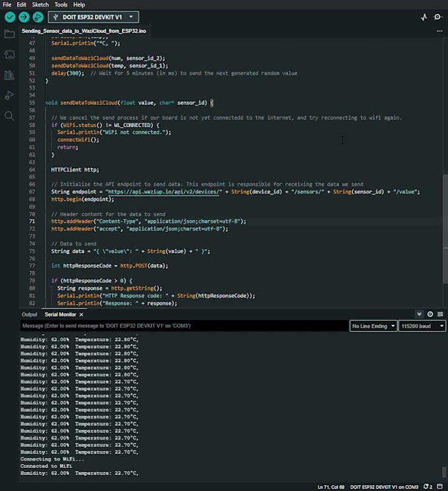Click the Verify sketch checkmark button

10,17
